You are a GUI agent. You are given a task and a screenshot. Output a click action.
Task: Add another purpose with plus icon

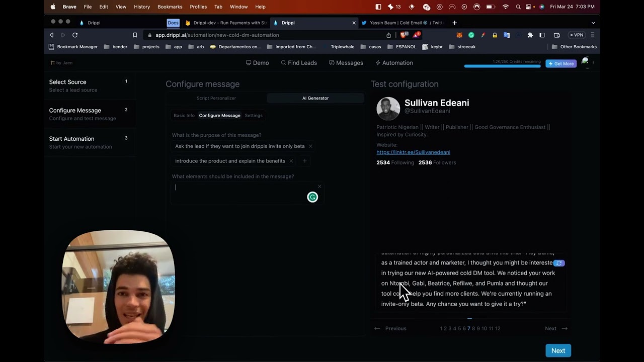pyautogui.click(x=304, y=161)
